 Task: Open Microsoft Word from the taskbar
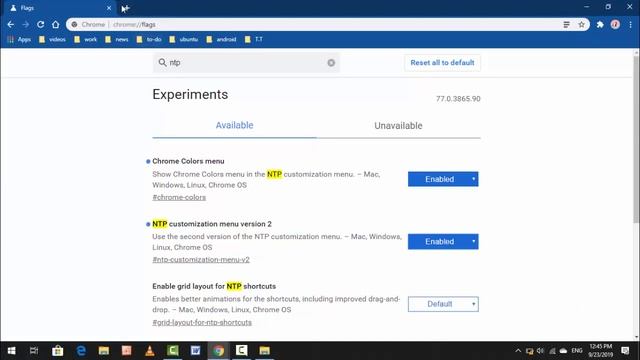point(196,351)
